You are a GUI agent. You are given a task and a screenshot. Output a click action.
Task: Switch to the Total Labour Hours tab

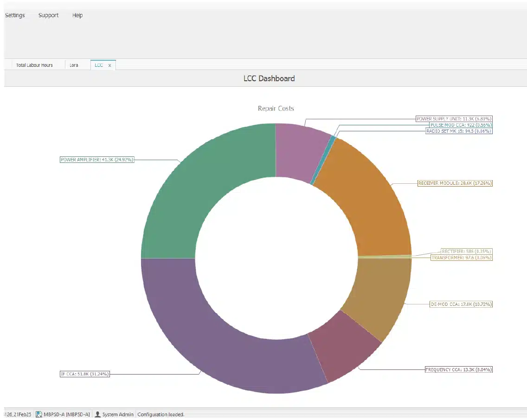tap(34, 65)
